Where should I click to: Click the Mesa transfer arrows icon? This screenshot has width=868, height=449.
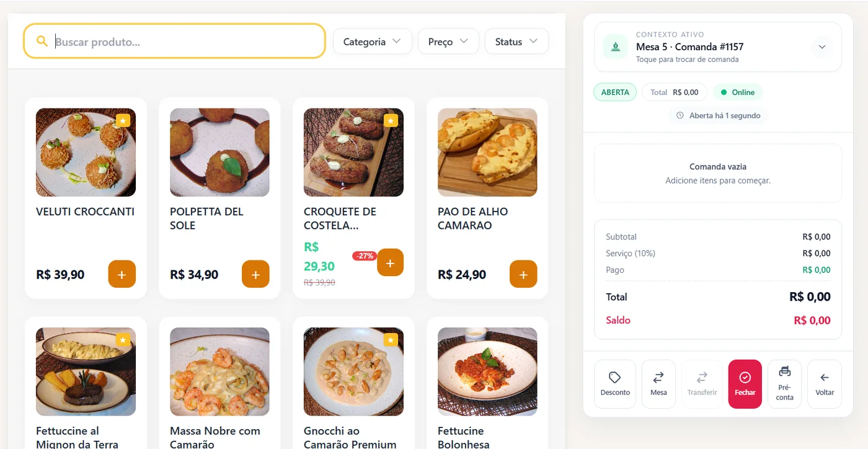click(x=658, y=376)
